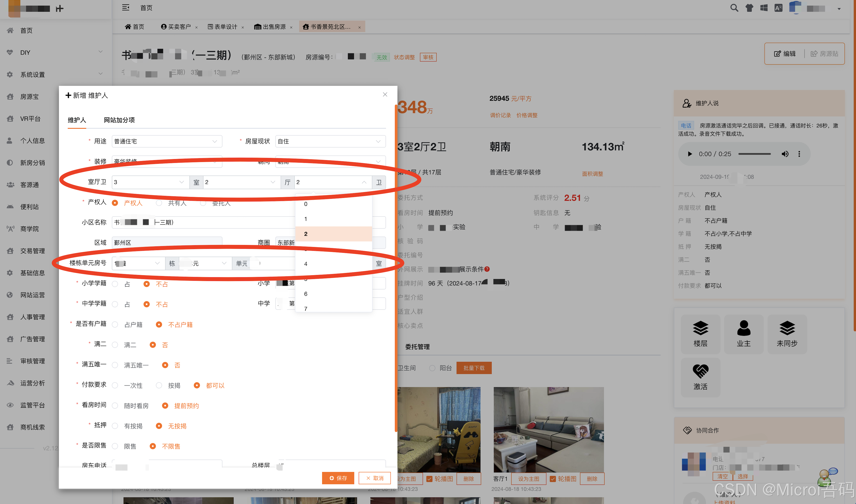The image size is (856, 504).
Task: Switch to 网站加分项 tab
Action: click(119, 120)
